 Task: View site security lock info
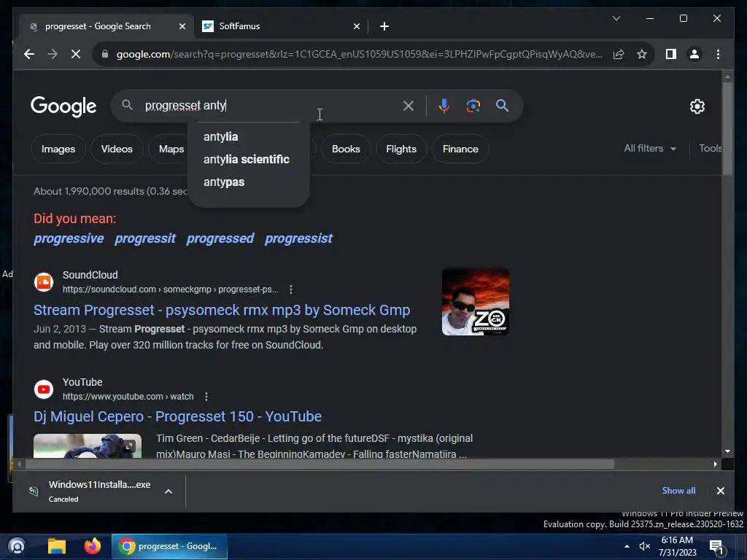(105, 54)
